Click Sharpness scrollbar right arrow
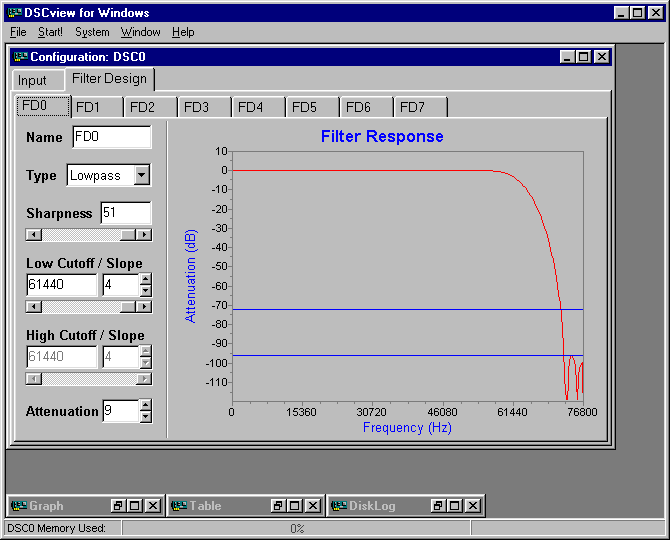This screenshot has width=670, height=540. coord(144,235)
